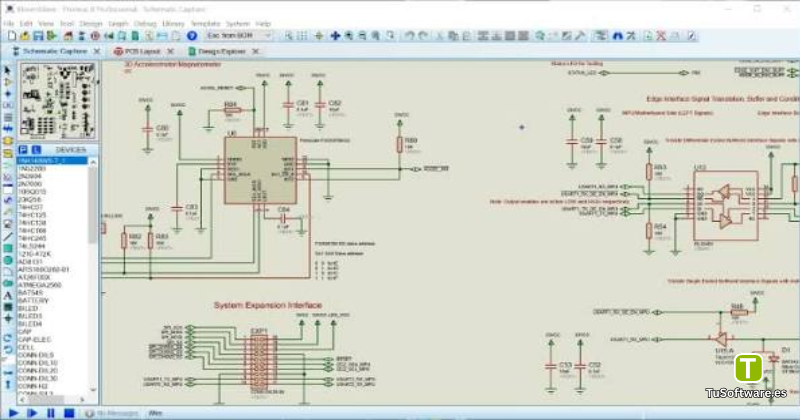Click the rotate clockwise icon
The height and width of the screenshot is (420, 800).
(8, 338)
